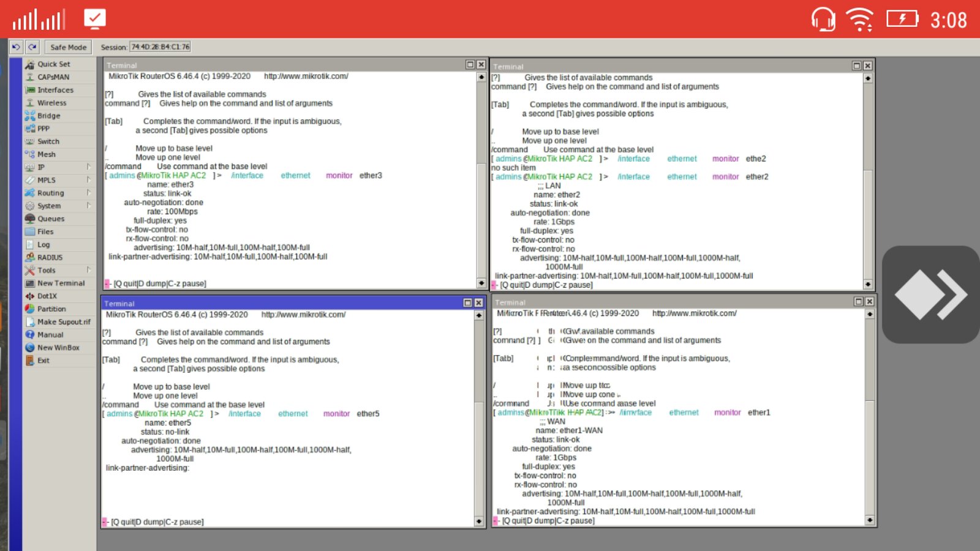Click the Session MAC address field
Viewport: 980px width, 551px height.
click(160, 47)
